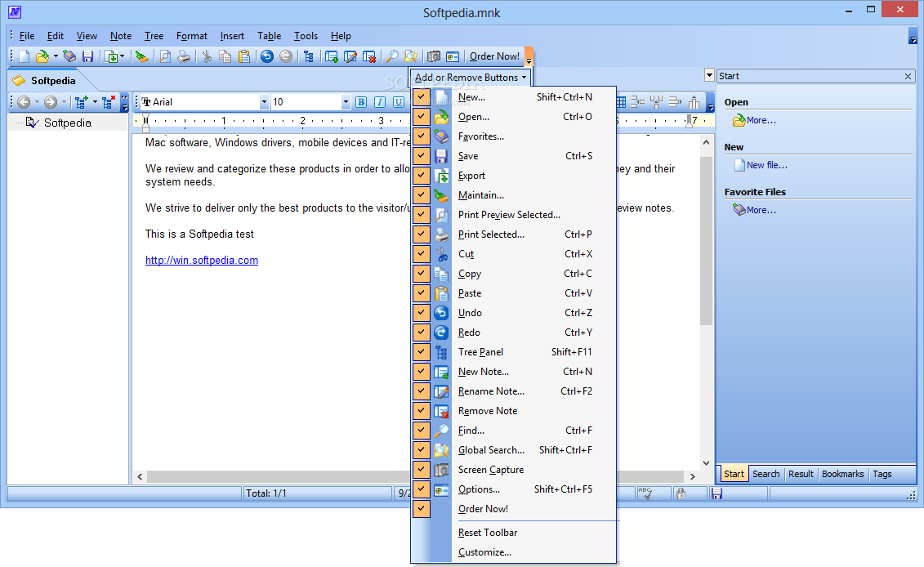Expand Add or Remove Buttons dropdown
924x567 pixels.
471,78
